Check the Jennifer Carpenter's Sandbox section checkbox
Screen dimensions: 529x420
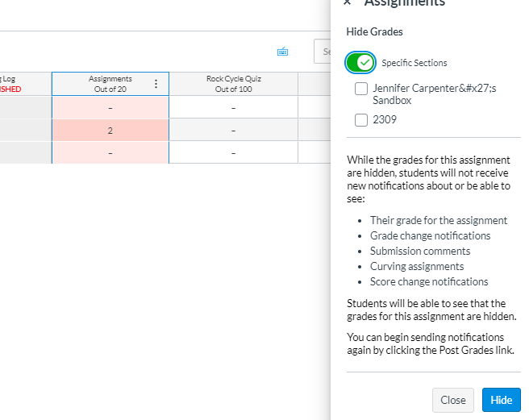361,89
